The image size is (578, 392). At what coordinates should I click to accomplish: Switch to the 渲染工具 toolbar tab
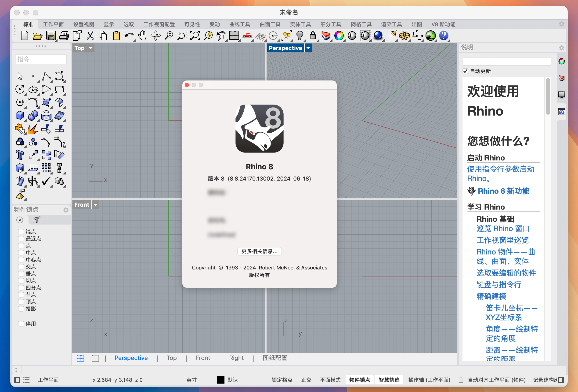391,24
